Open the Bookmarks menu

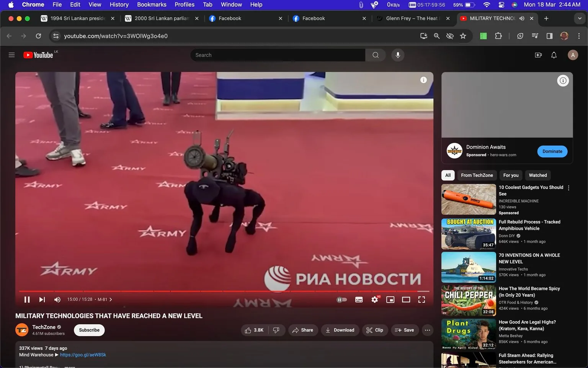pyautogui.click(x=152, y=5)
